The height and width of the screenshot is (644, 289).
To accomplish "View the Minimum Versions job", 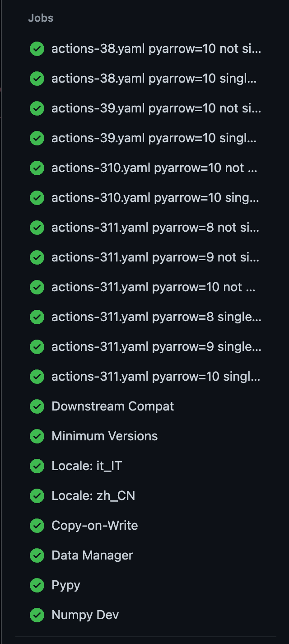I will pyautogui.click(x=145, y=436).
